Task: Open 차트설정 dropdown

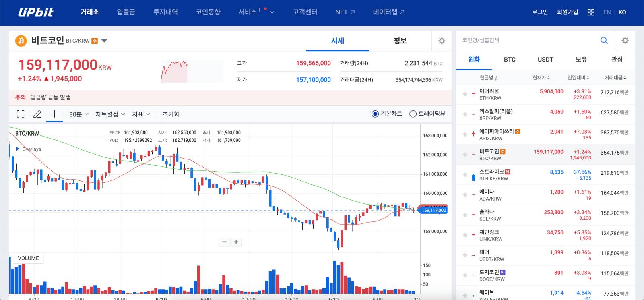Action: point(110,114)
